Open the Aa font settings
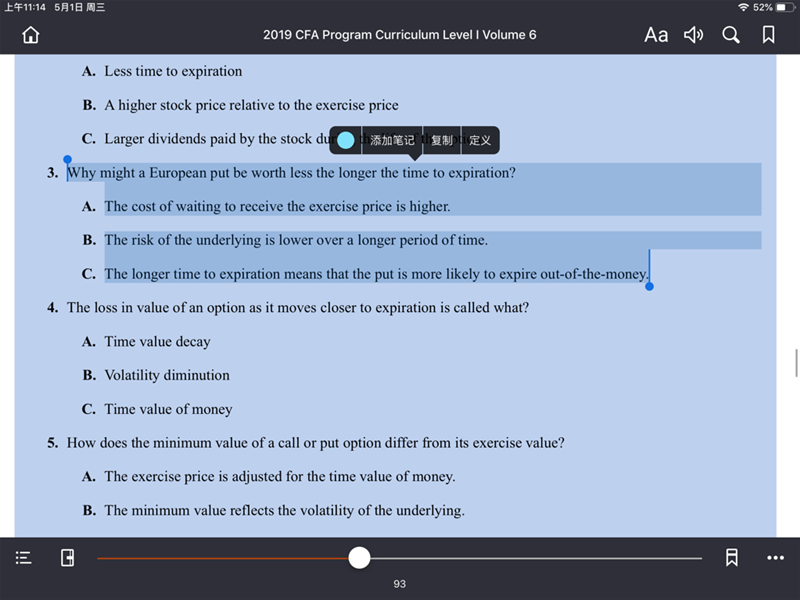Viewport: 800px width, 600px height. tap(656, 35)
